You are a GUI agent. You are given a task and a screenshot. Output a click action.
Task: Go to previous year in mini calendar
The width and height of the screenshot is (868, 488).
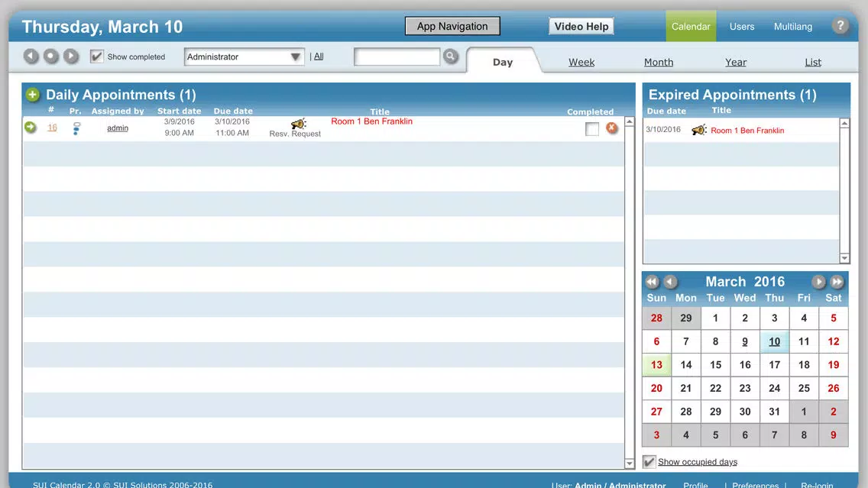[652, 282]
